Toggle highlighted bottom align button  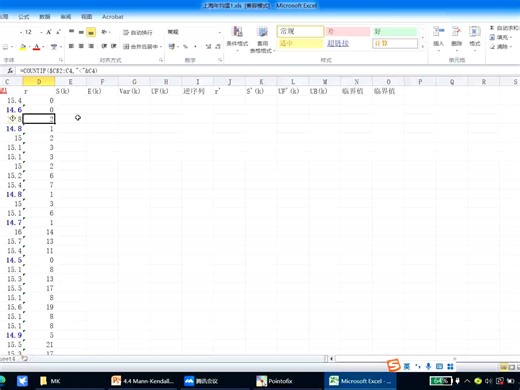click(x=91, y=32)
